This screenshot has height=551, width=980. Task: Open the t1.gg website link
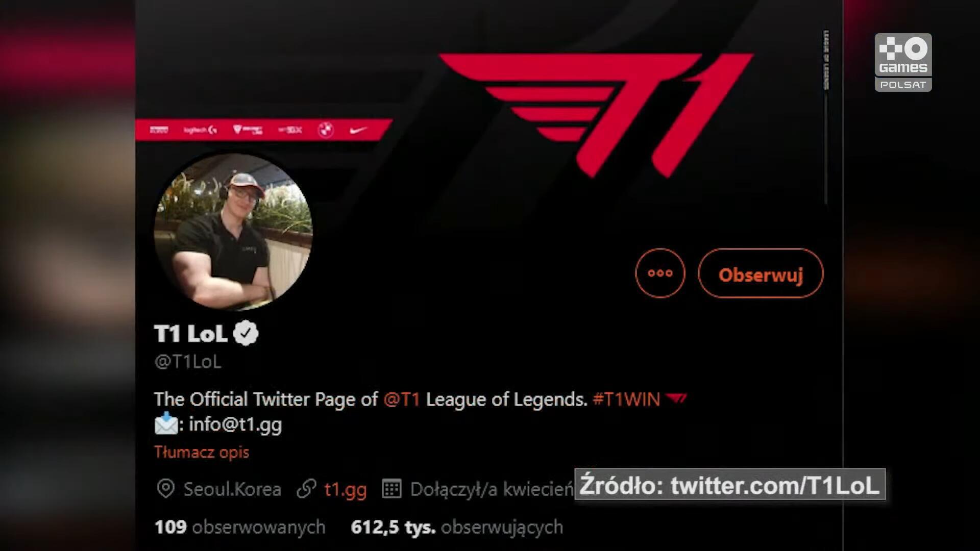tap(346, 489)
